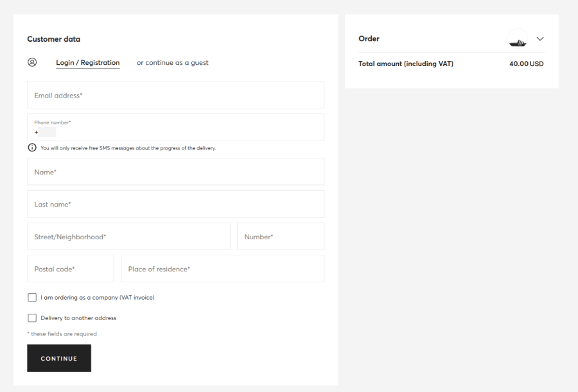Click the user account profile icon
578x392 pixels.
coord(32,62)
